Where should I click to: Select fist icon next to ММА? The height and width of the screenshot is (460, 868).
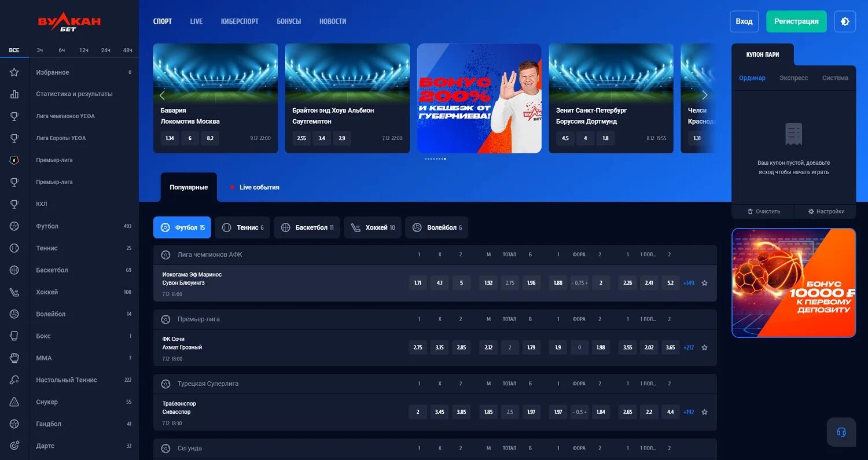point(14,358)
